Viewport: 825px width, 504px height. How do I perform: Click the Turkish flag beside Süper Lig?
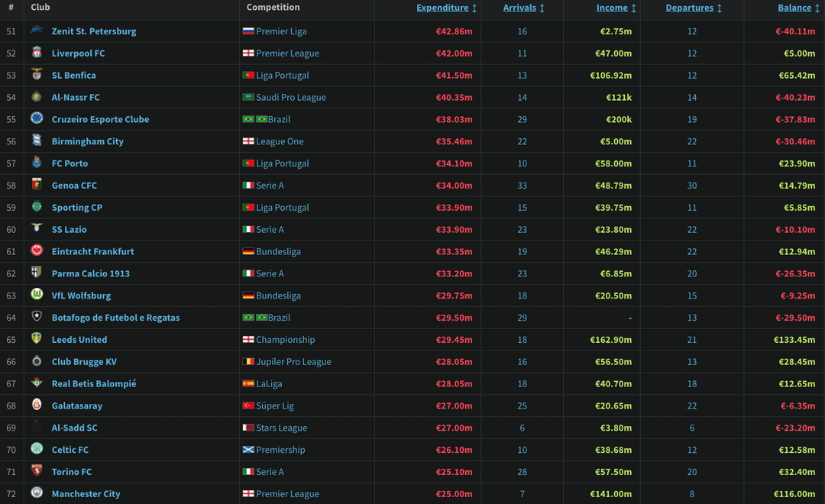(x=248, y=405)
